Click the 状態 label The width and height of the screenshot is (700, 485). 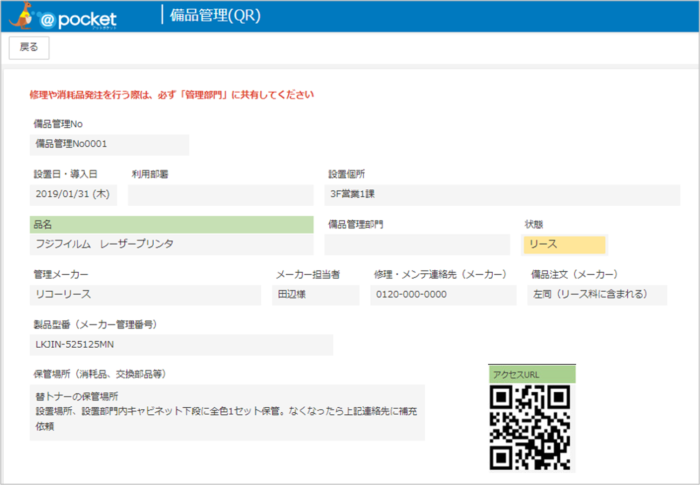tap(534, 224)
